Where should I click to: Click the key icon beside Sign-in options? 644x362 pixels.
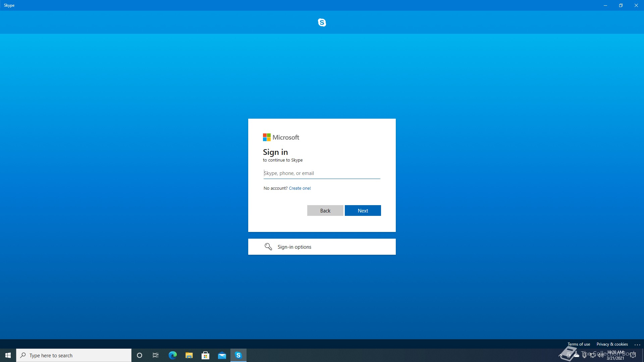(x=268, y=247)
